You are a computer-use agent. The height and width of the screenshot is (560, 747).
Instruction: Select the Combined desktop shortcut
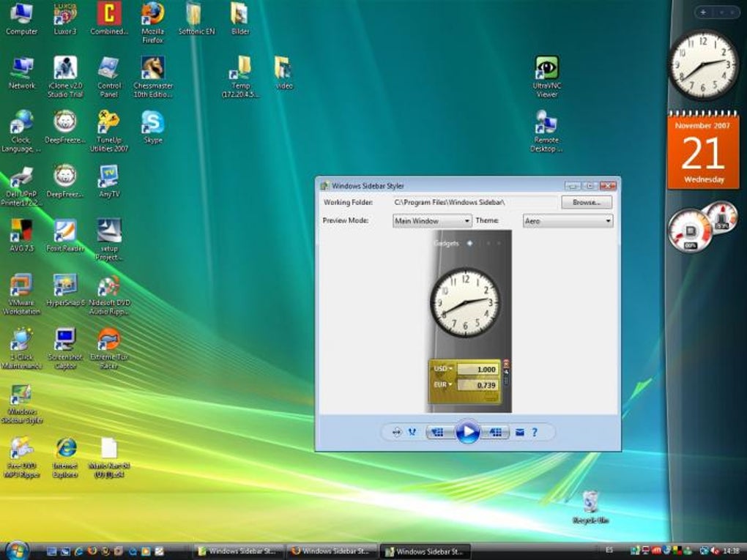(109, 19)
